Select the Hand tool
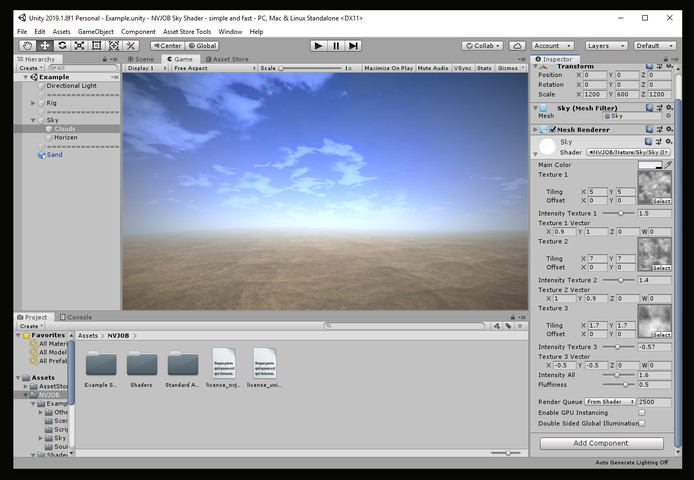694x480 pixels. (x=27, y=46)
